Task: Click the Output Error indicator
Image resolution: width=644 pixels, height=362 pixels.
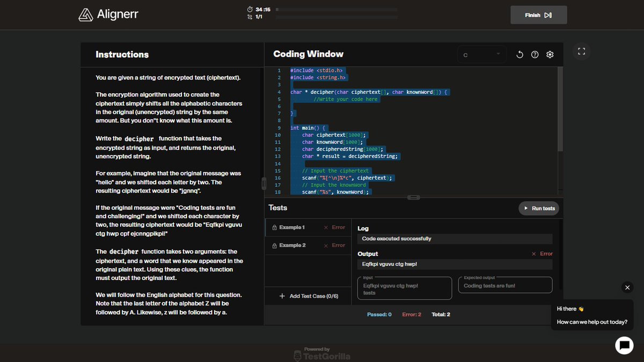Action: pos(541,254)
